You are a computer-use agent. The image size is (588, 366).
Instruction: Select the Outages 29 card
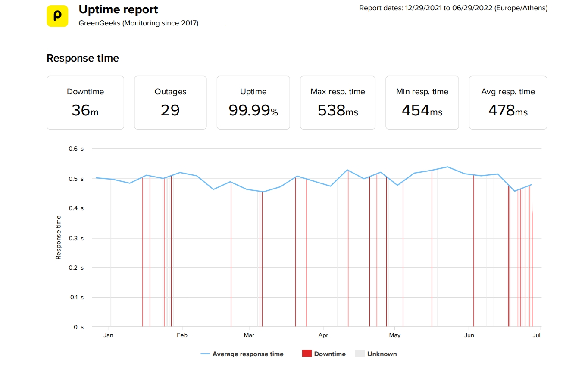coord(170,102)
